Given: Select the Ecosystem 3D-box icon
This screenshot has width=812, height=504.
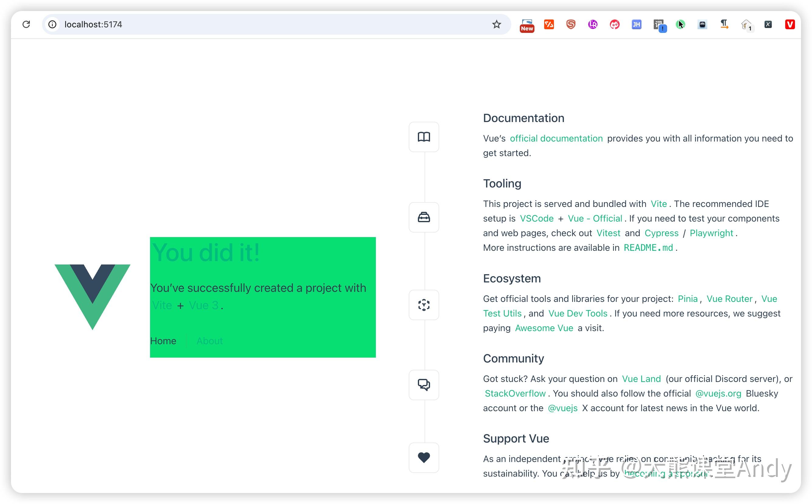Looking at the screenshot, I should point(423,305).
